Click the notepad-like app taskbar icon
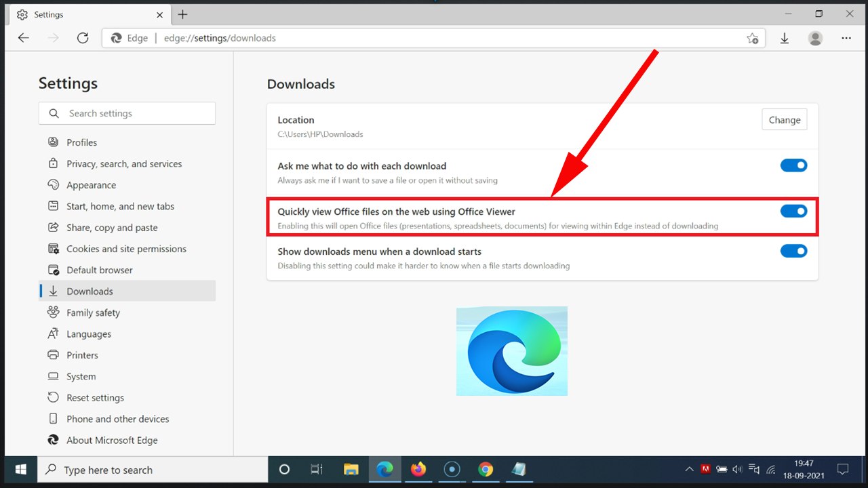The height and width of the screenshot is (488, 868). tap(518, 469)
